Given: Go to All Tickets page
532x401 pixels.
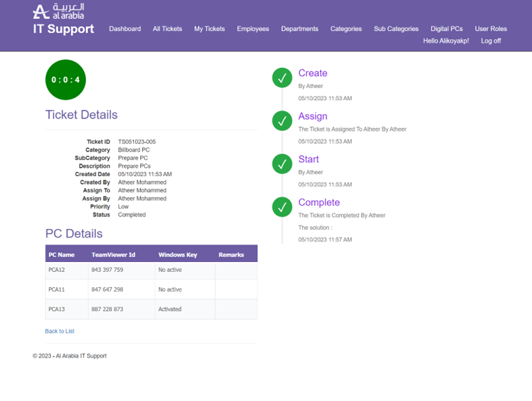Looking at the screenshot, I should (167, 29).
